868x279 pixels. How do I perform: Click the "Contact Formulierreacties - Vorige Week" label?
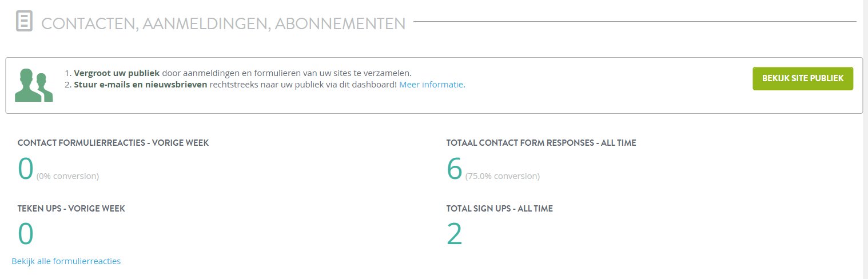[113, 143]
